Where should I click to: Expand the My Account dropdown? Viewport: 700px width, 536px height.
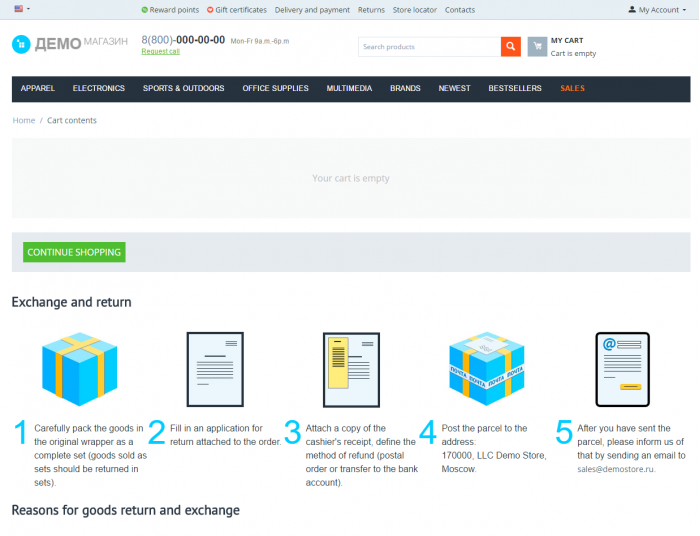click(657, 10)
